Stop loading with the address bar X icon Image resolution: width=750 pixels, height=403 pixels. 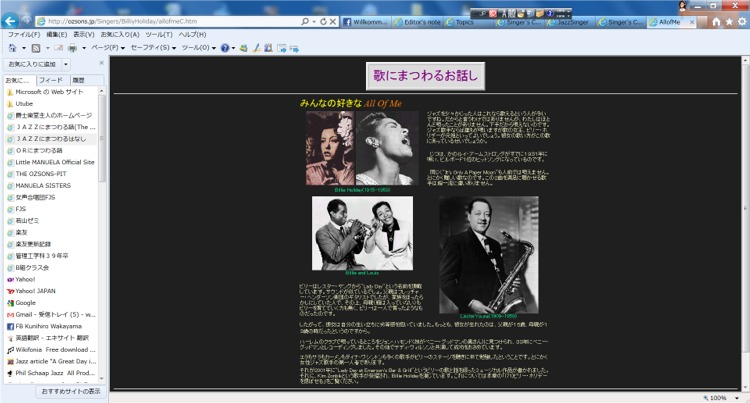point(332,22)
